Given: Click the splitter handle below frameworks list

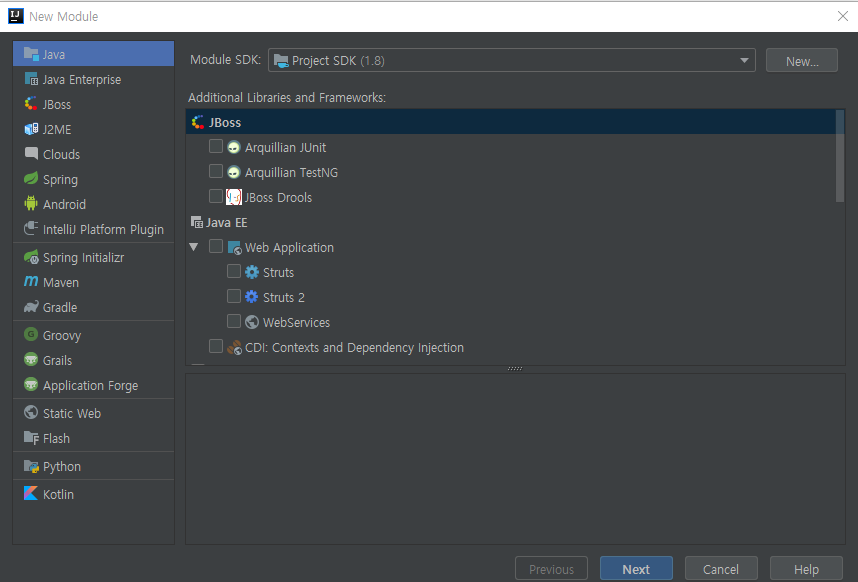Looking at the screenshot, I should pyautogui.click(x=515, y=369).
